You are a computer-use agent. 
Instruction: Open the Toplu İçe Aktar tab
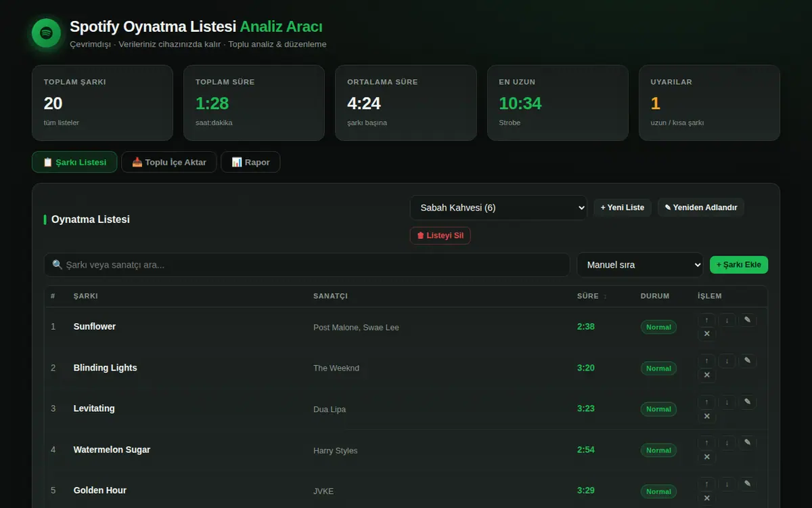click(x=169, y=163)
